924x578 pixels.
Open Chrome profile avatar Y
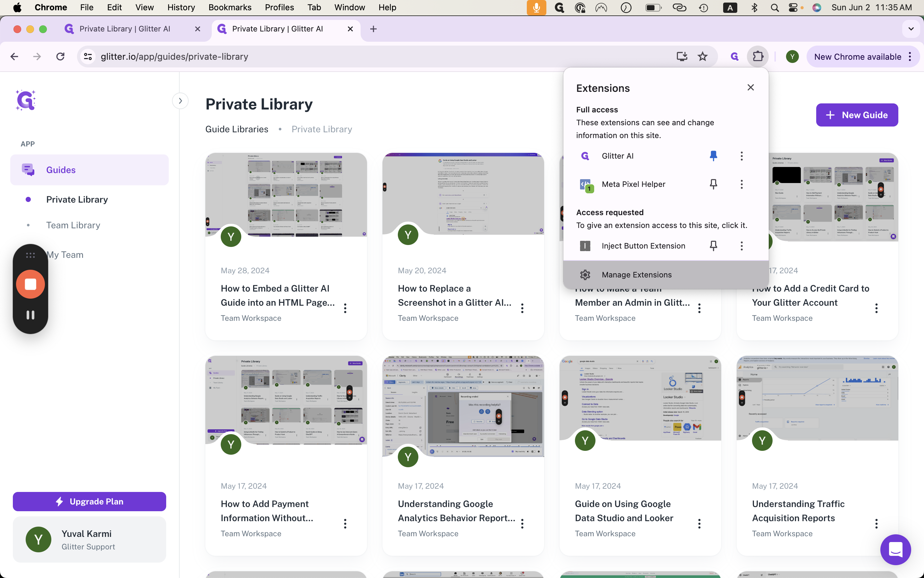click(x=792, y=57)
